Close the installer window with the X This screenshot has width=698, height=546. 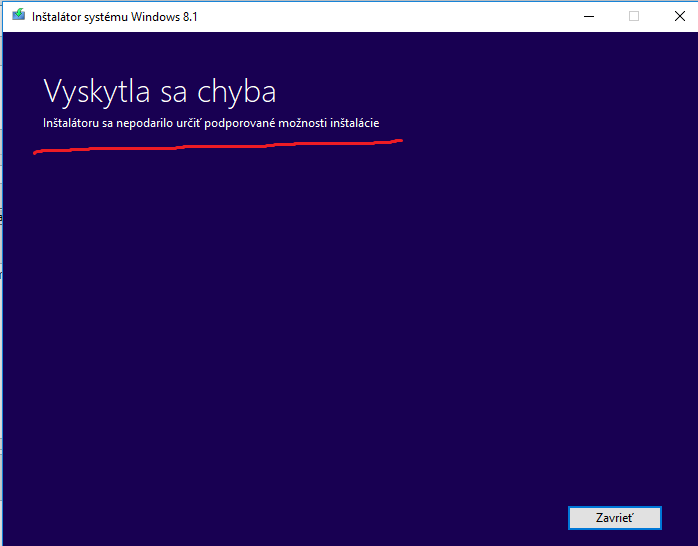tap(679, 16)
